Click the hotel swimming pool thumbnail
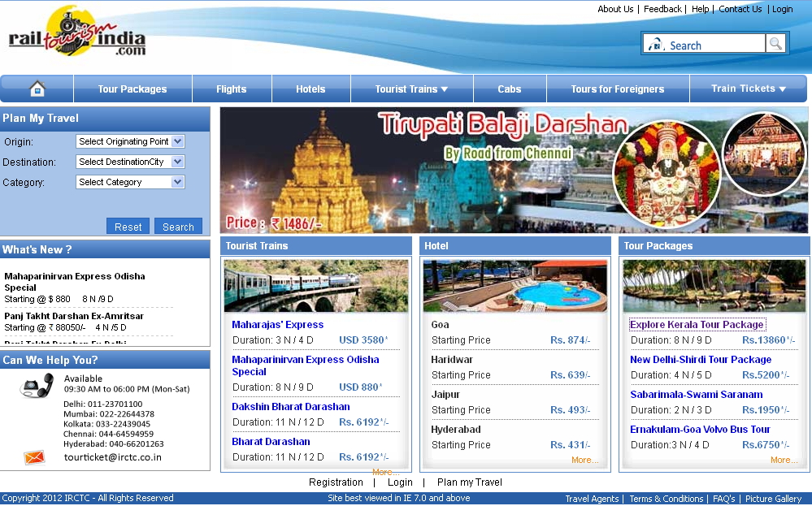This screenshot has height=506, width=812. 515,286
